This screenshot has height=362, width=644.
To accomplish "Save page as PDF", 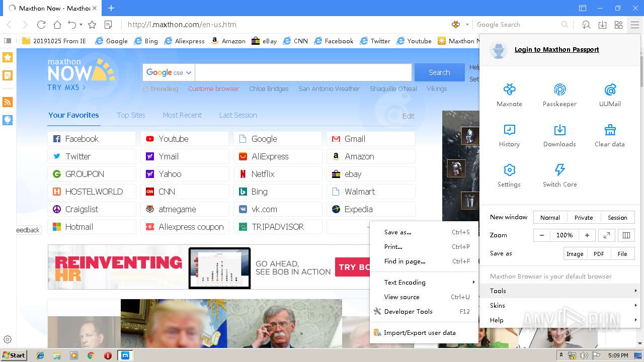I will point(599,253).
